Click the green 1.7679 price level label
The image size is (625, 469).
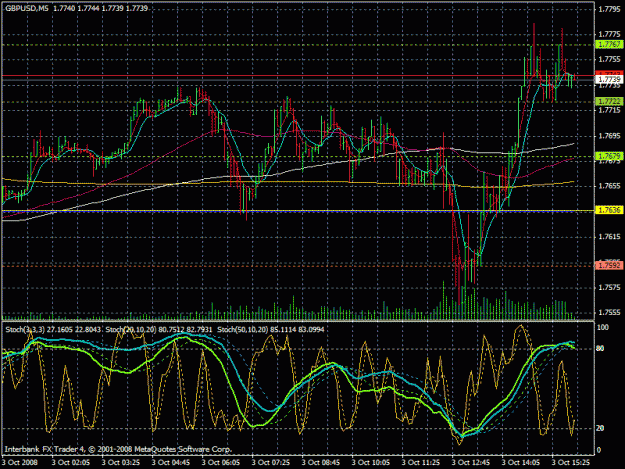609,156
